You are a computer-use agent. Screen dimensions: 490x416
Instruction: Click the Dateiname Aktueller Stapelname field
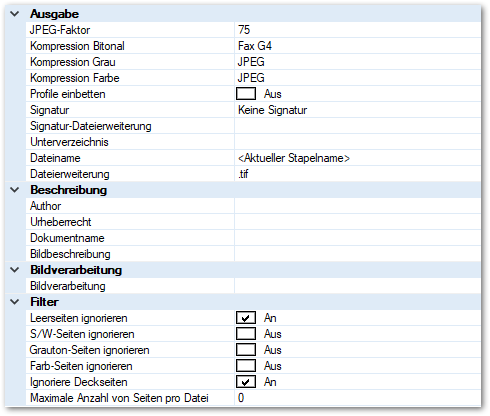coord(358,158)
